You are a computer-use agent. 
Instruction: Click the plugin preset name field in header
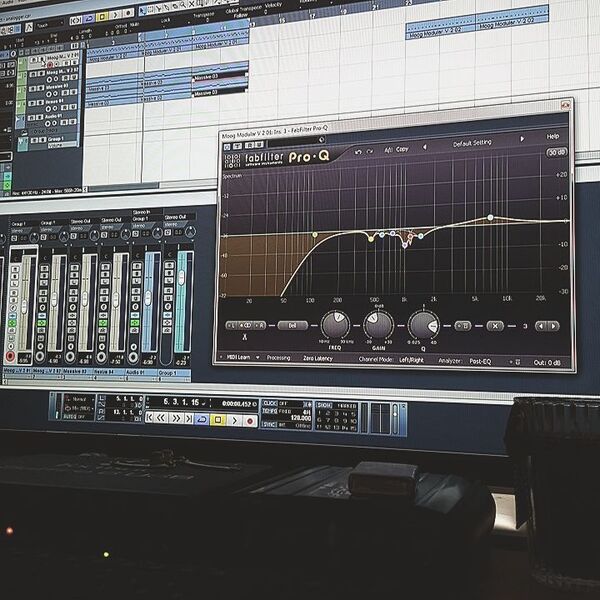pos(296,143)
